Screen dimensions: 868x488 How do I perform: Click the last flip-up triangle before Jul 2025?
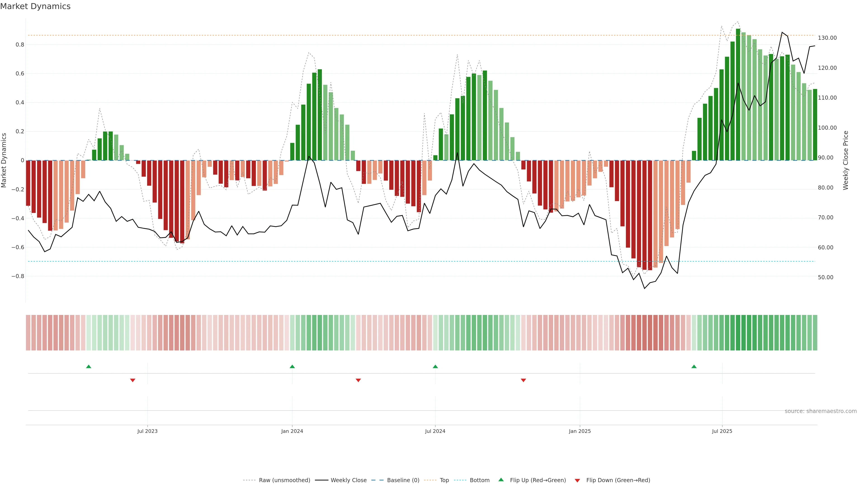point(694,366)
